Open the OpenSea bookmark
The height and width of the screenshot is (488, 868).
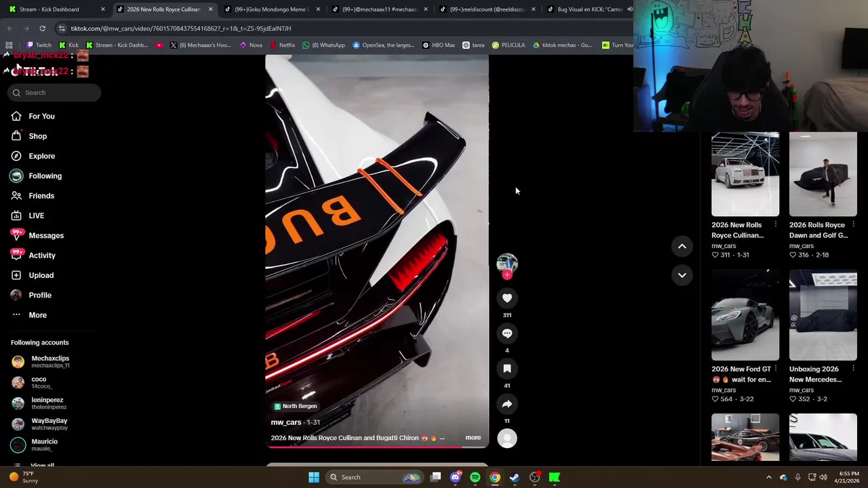(x=384, y=45)
